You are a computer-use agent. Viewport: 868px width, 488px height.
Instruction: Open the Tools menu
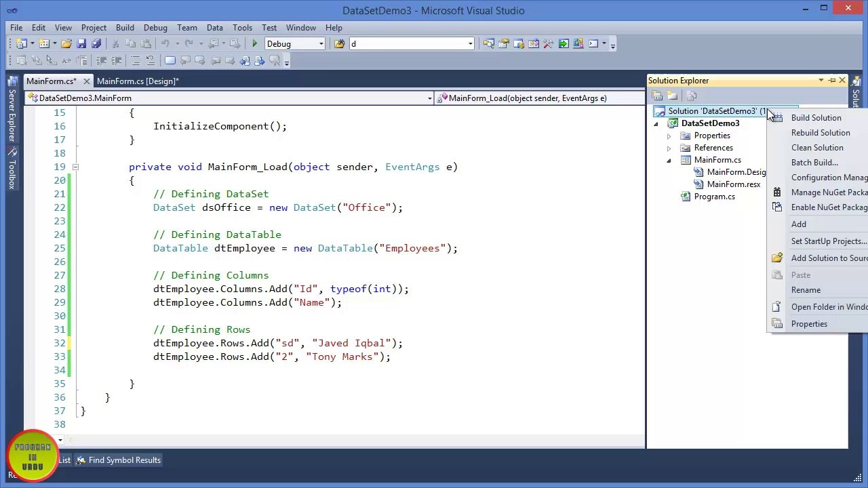click(242, 28)
